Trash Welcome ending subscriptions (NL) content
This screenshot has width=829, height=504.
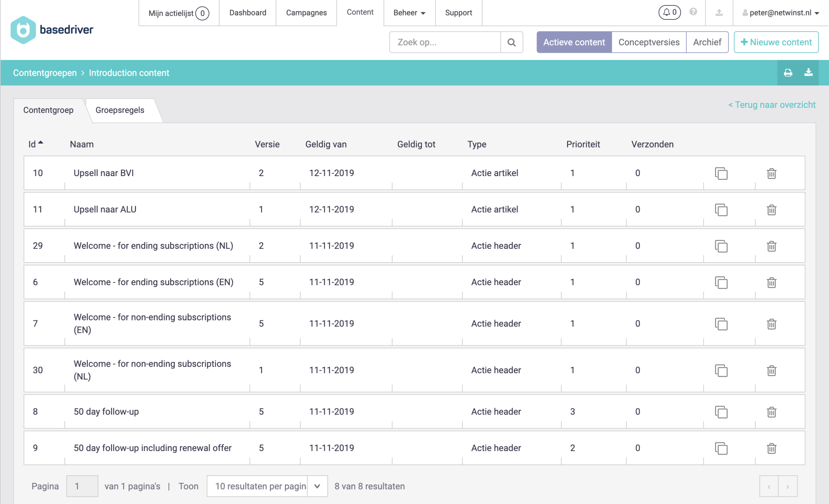point(771,246)
